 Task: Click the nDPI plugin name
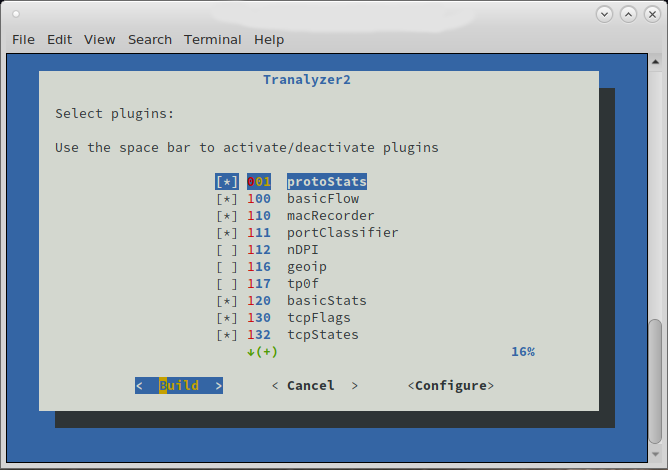pos(302,250)
